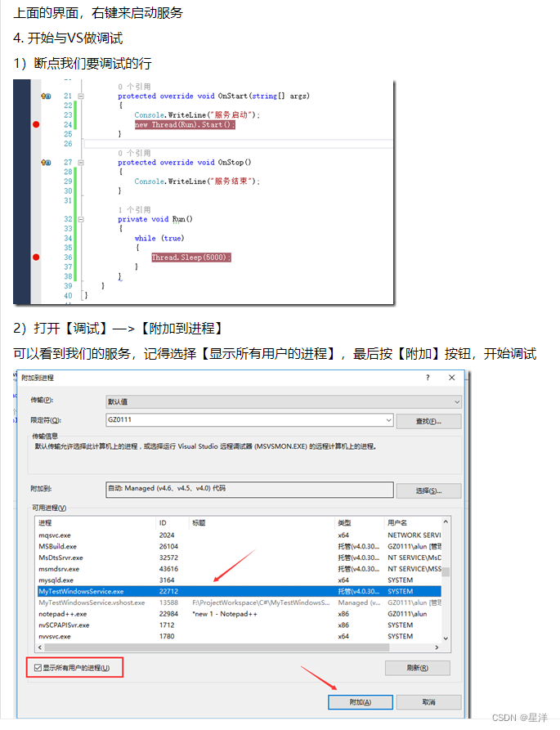
Task: Click the 刷新(R) Refresh button
Action: tap(418, 668)
